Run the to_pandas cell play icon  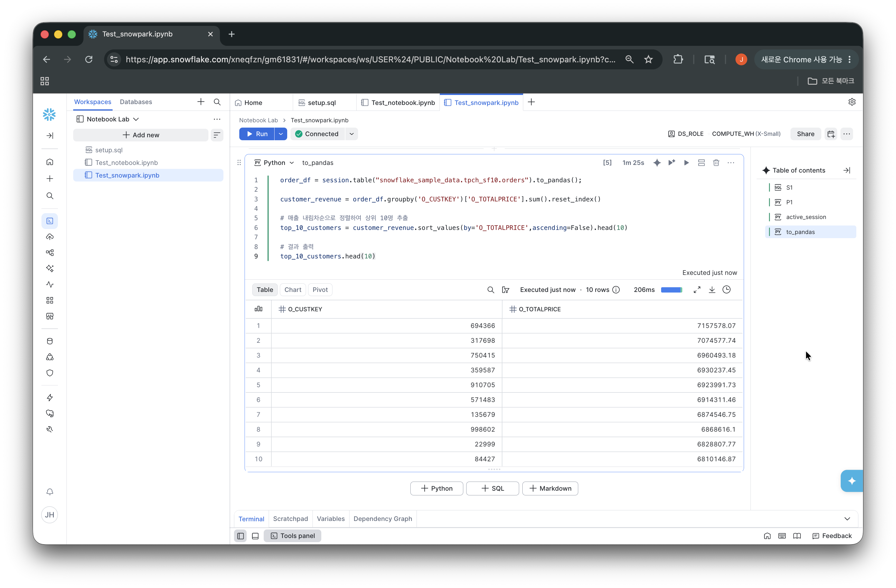point(687,163)
